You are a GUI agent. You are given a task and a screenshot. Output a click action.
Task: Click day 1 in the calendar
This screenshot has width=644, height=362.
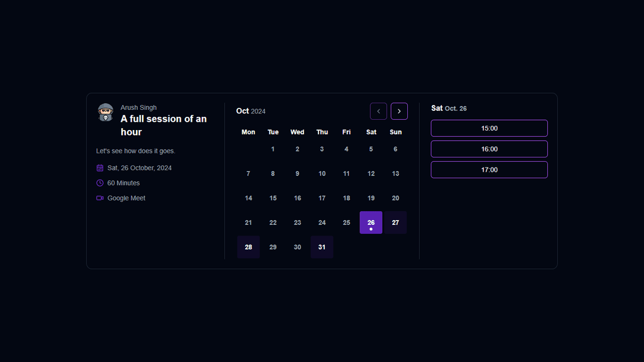click(273, 149)
